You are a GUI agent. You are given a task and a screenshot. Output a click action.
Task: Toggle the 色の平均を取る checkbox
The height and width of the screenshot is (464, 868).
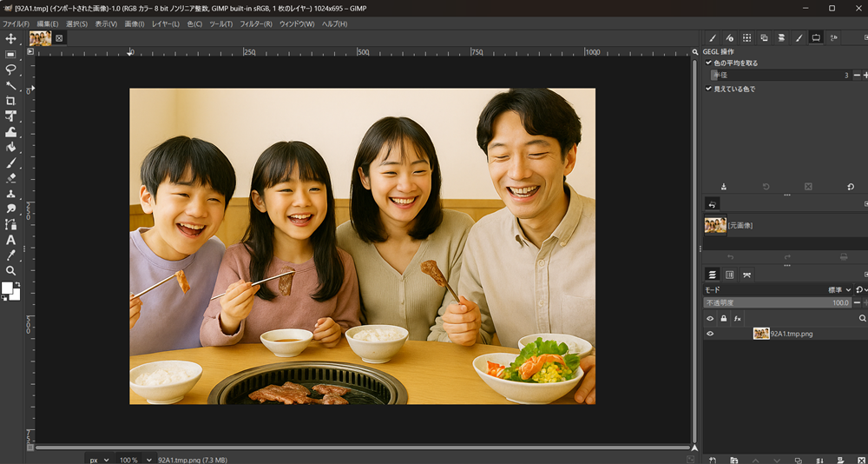(x=708, y=63)
